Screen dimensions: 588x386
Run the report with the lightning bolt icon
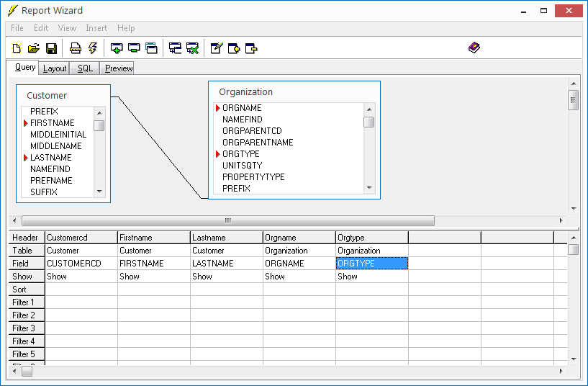click(93, 48)
